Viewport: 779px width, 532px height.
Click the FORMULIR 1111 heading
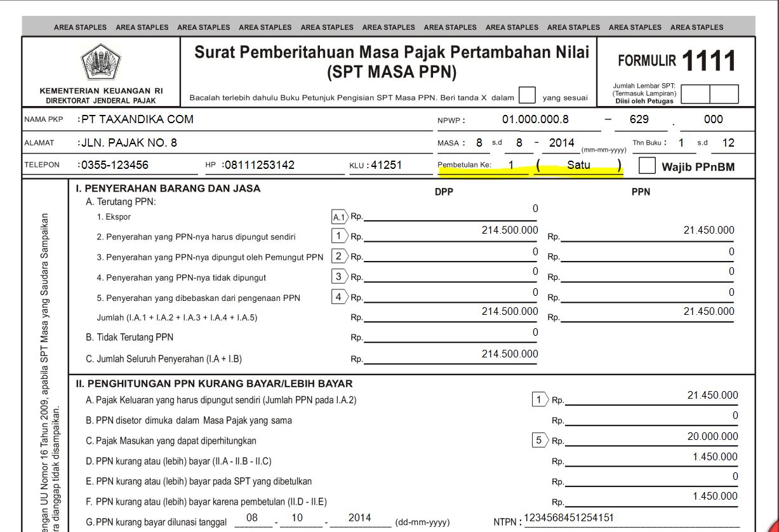[x=677, y=61]
